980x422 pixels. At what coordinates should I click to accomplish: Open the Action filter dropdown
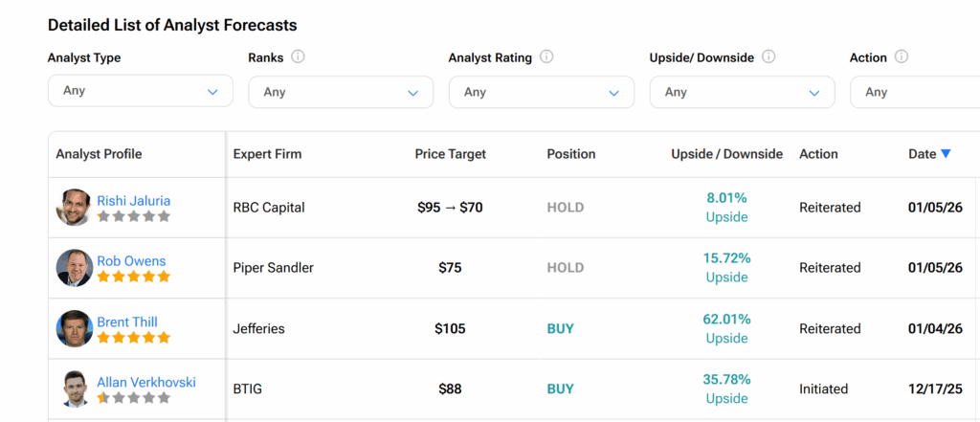coord(914,92)
